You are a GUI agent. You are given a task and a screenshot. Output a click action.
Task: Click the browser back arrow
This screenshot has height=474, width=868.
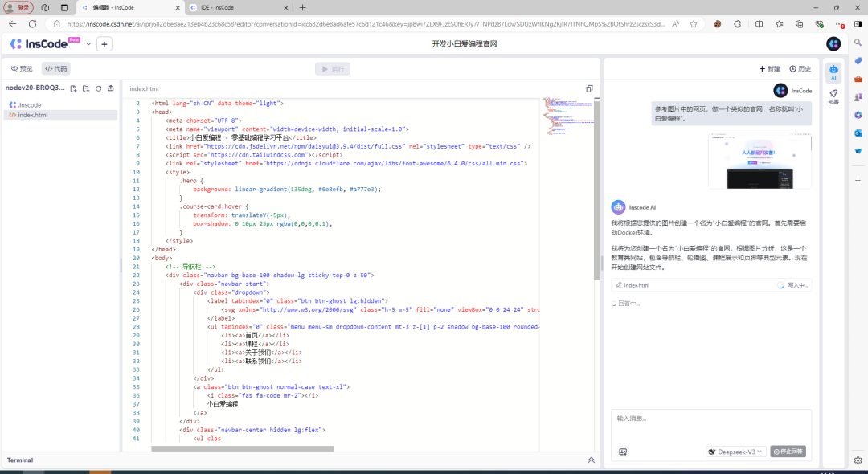click(13, 24)
